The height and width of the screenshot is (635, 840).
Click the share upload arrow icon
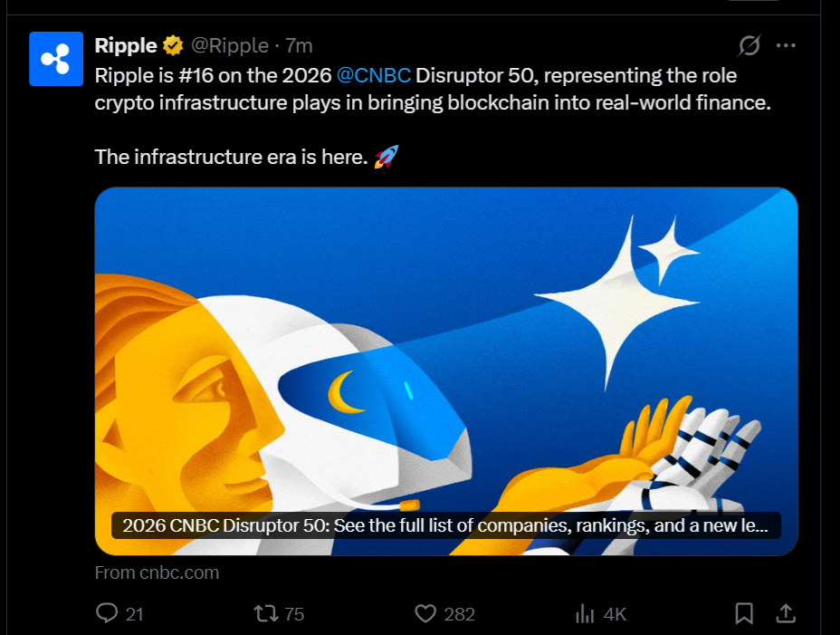pos(786,613)
